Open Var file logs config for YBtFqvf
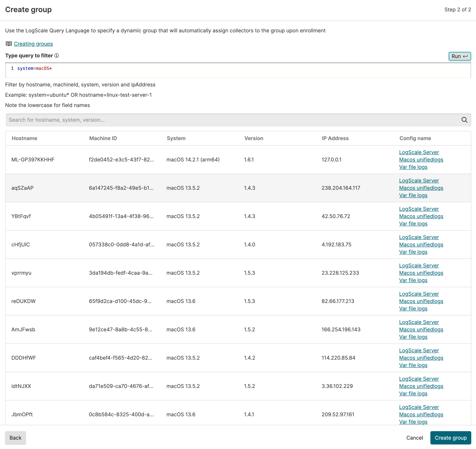The height and width of the screenshot is (449, 476). 413,224
